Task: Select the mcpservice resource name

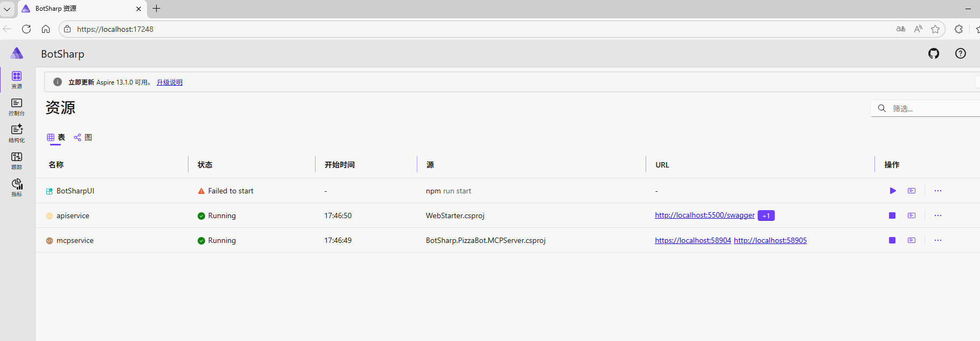Action: click(x=75, y=240)
